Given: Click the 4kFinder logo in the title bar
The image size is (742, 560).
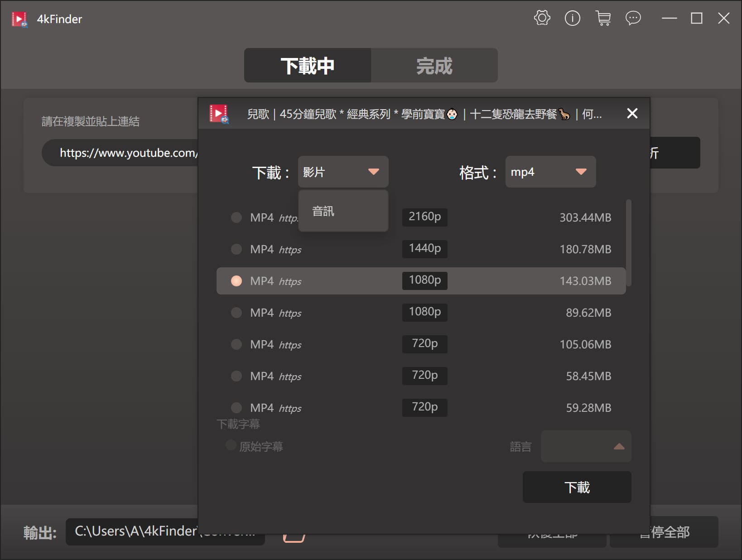Looking at the screenshot, I should [x=19, y=19].
